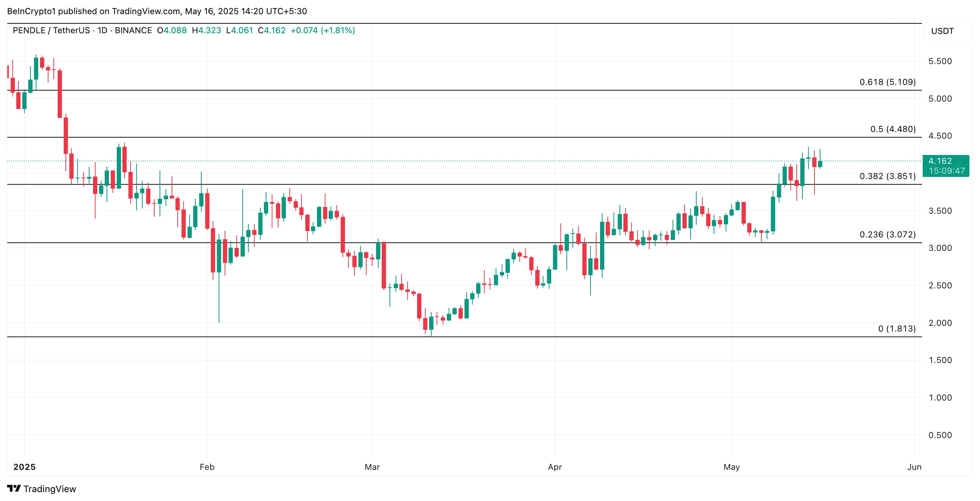
Task: Click the BeInCrypto1 published on TradingView.com header
Action: point(157,11)
